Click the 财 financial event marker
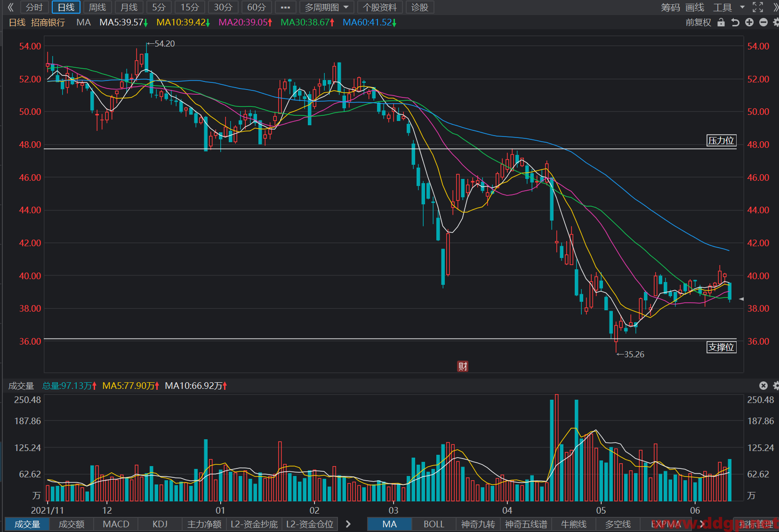Image resolution: width=779 pixels, height=532 pixels. click(463, 366)
